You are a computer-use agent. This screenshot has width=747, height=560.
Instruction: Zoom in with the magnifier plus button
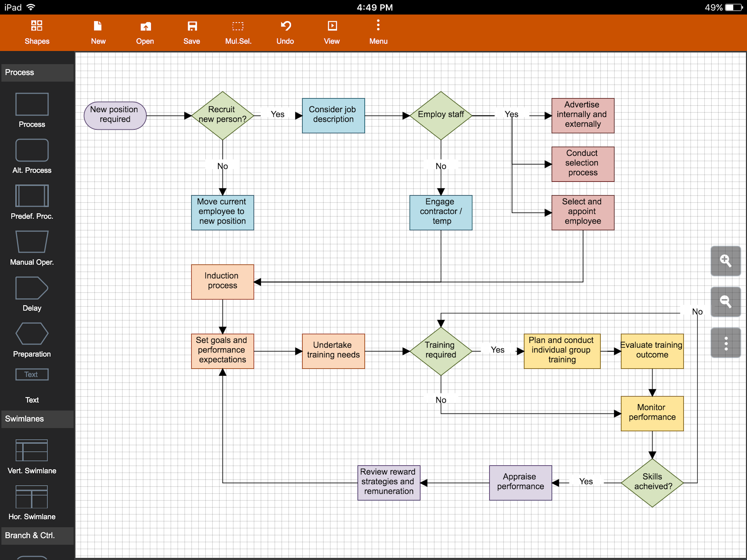click(726, 261)
